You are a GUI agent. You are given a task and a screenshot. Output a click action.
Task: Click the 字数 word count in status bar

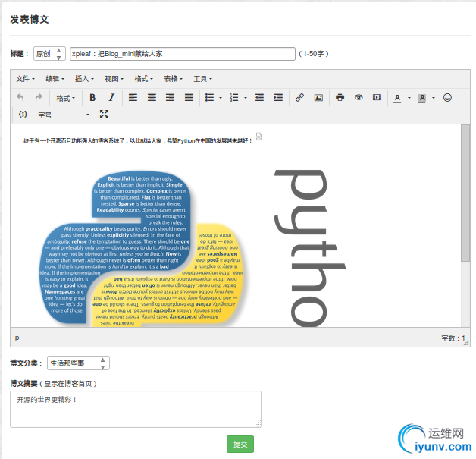453,338
